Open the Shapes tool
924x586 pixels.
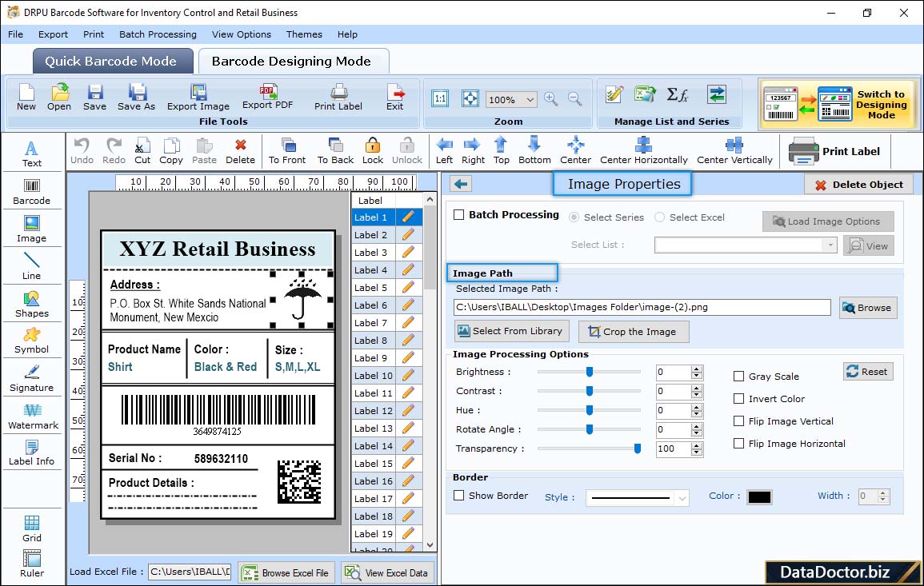click(x=32, y=304)
